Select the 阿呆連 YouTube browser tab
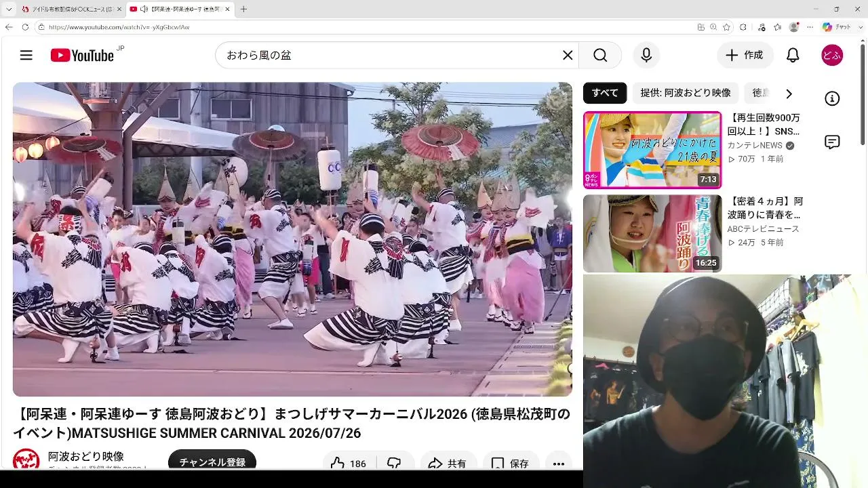The height and width of the screenshot is (488, 868). (x=180, y=9)
